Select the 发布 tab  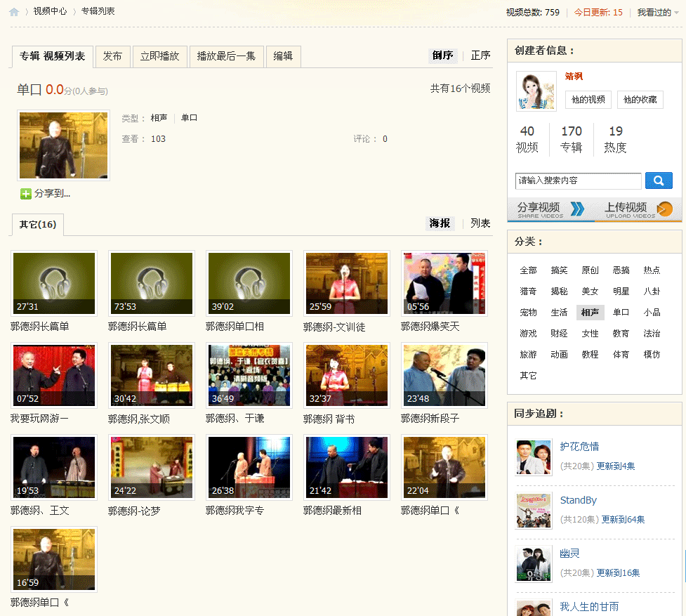[112, 56]
